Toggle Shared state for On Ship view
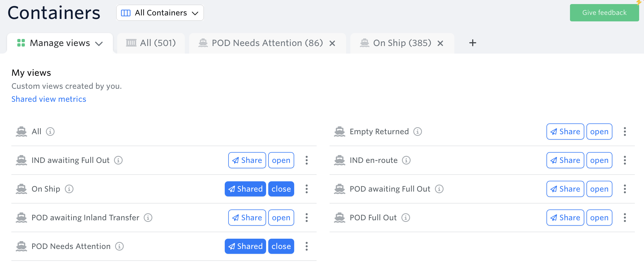The width and height of the screenshot is (644, 269). 245,189
